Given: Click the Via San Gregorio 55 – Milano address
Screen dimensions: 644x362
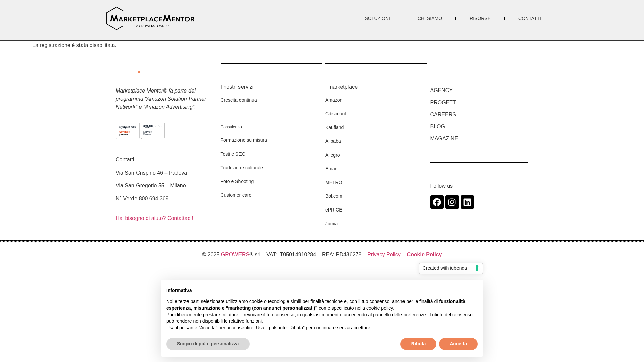Looking at the screenshot, I should click(151, 186).
